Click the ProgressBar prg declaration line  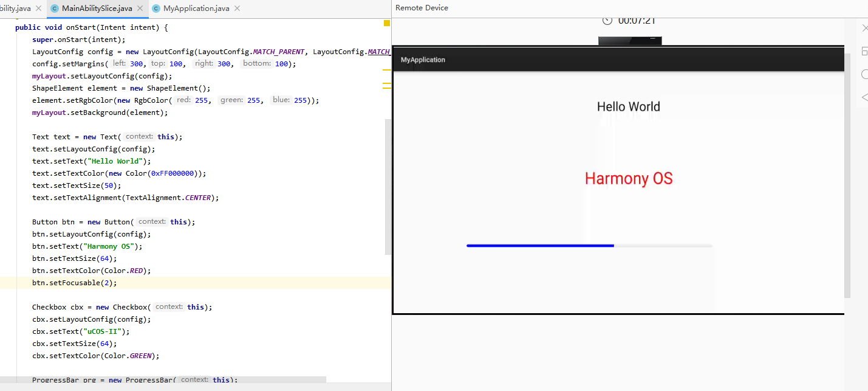135,380
